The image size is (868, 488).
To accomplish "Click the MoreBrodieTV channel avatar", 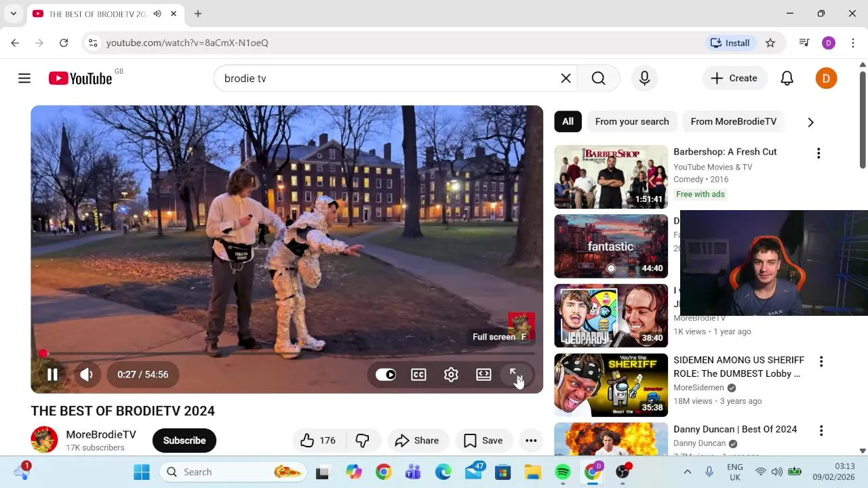I will coord(44,440).
